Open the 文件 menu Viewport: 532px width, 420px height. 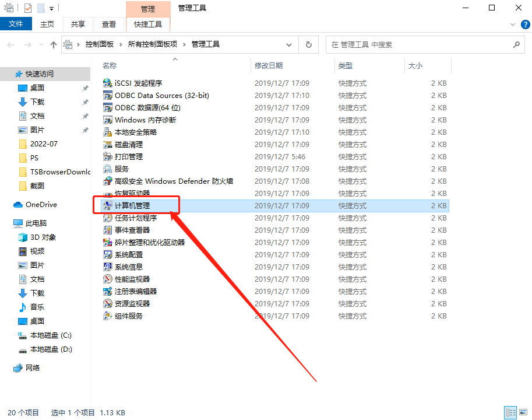pyautogui.click(x=16, y=24)
